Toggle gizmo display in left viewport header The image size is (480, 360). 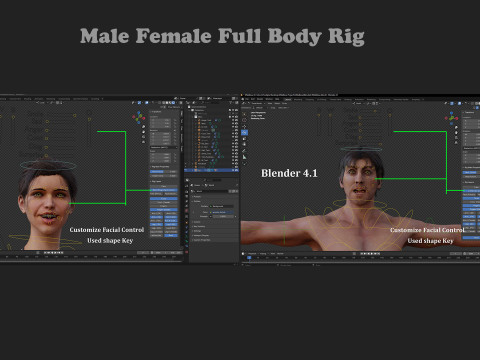pos(139,103)
